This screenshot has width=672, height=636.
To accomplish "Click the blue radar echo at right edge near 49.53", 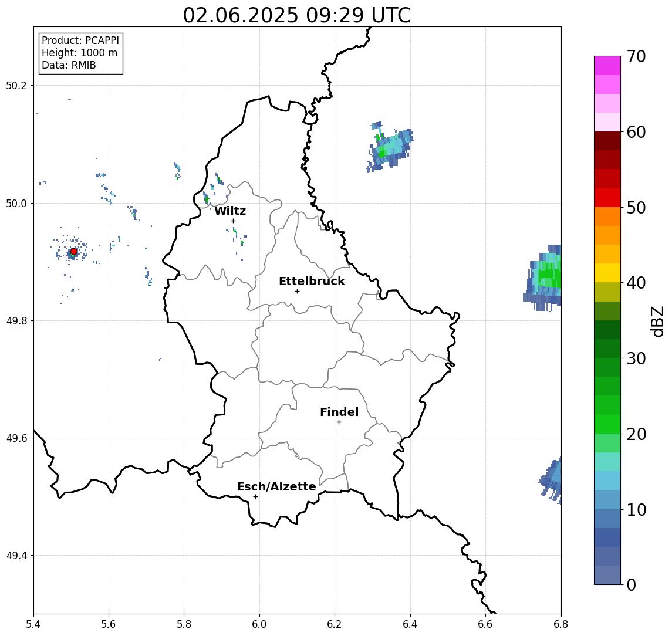I will click(x=551, y=480).
